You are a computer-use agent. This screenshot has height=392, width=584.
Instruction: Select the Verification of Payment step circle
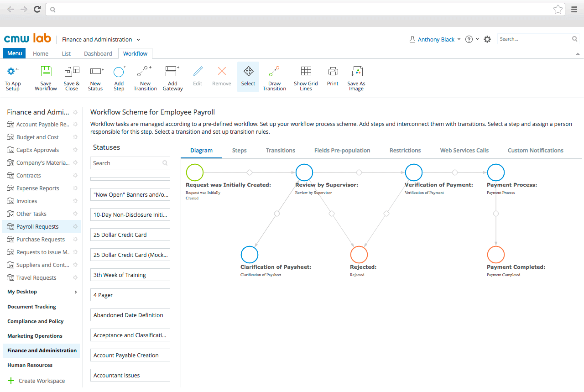[x=414, y=172]
